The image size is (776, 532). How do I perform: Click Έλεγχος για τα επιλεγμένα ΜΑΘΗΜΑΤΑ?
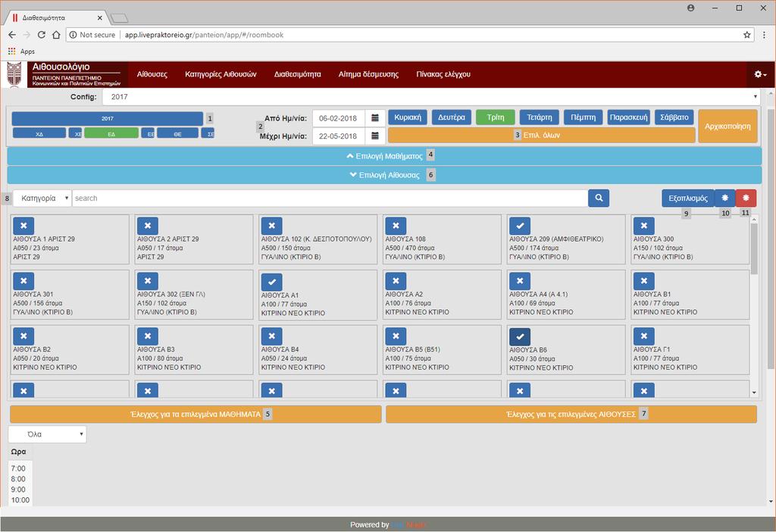click(196, 415)
